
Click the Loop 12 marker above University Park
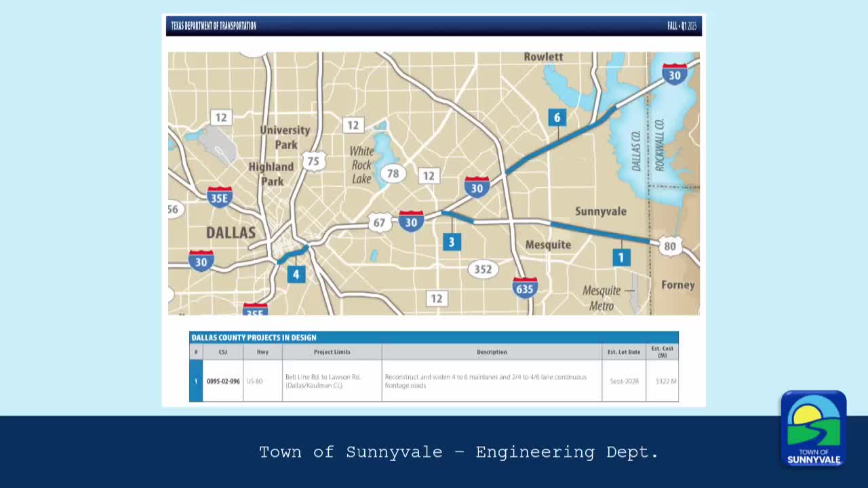pos(221,117)
